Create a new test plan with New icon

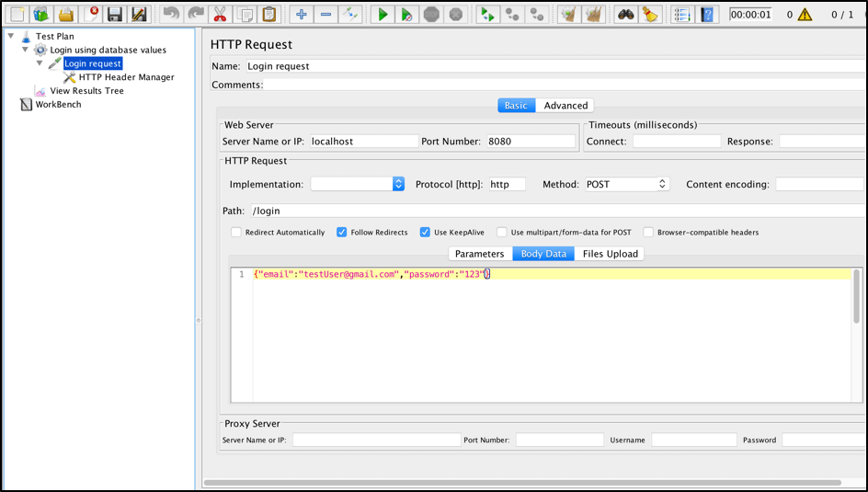click(17, 14)
